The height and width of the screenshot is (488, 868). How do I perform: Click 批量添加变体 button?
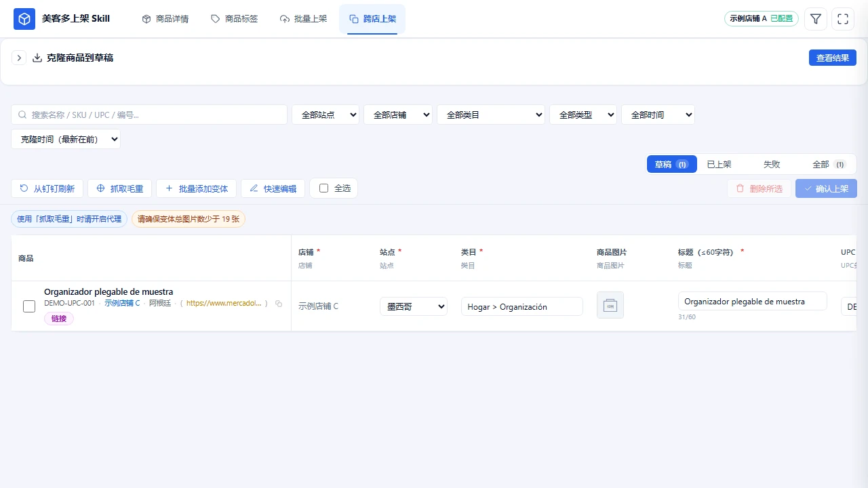(197, 188)
